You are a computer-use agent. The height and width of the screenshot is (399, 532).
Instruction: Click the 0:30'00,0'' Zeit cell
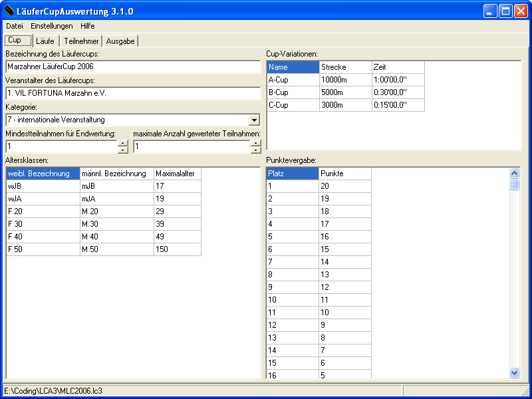pos(398,92)
